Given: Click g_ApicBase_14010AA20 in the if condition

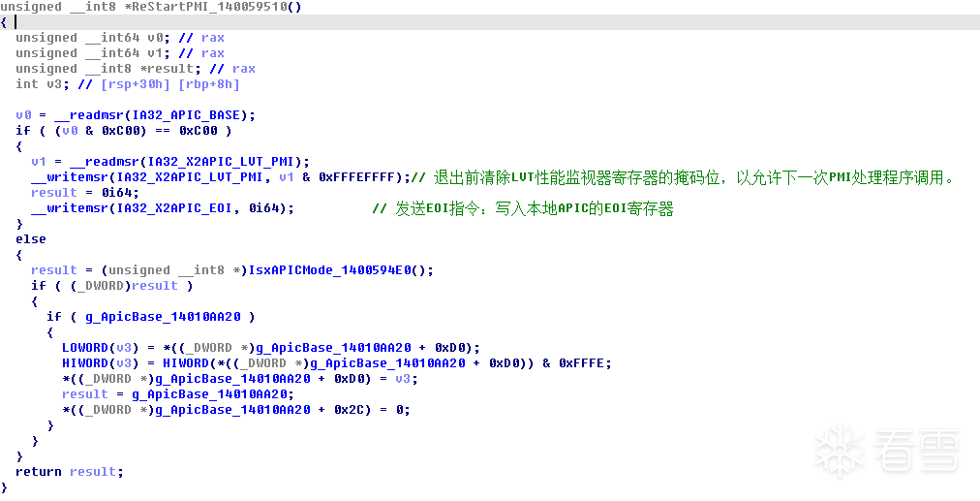Looking at the screenshot, I should [163, 317].
